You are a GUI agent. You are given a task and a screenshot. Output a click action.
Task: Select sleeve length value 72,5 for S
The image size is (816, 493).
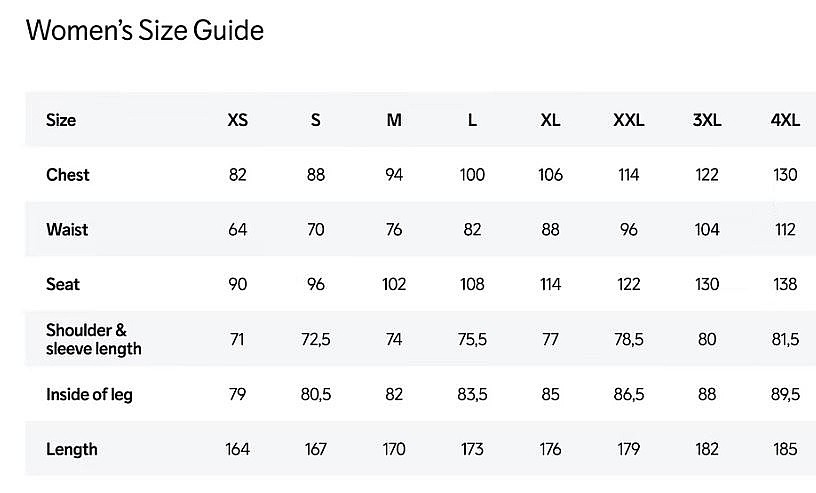tap(315, 339)
